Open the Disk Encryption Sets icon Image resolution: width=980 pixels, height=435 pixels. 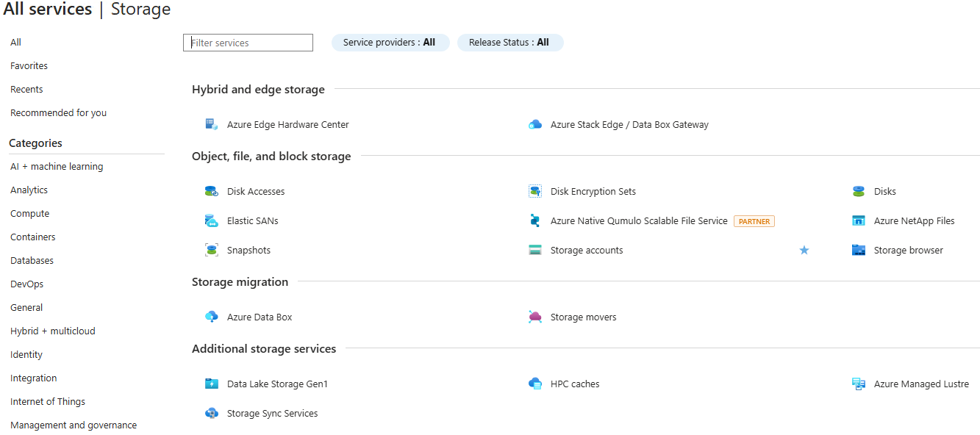click(x=535, y=191)
